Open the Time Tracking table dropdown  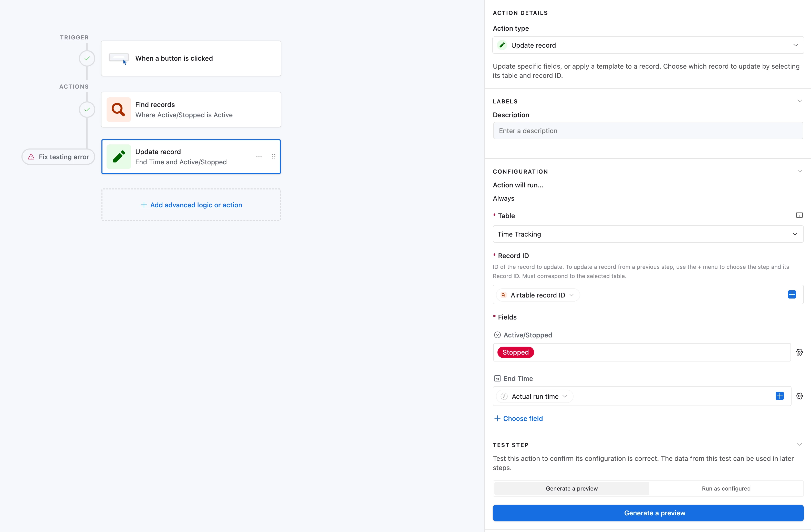[x=648, y=234]
